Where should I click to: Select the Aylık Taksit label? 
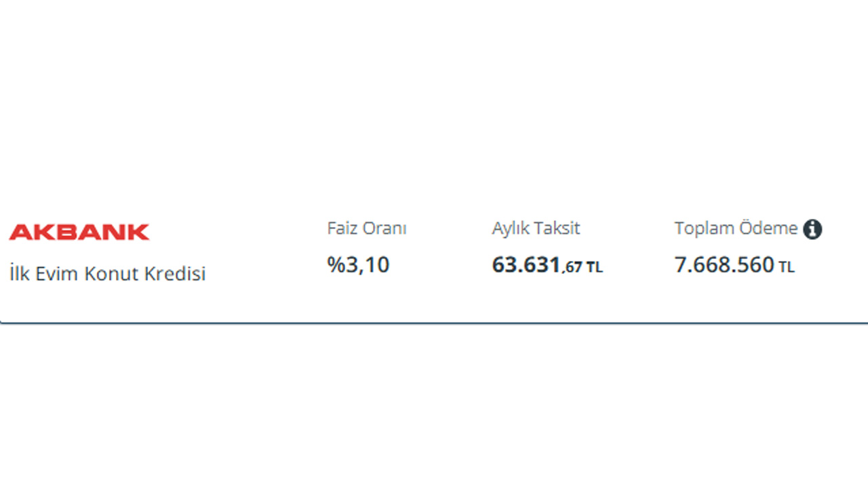(x=536, y=228)
